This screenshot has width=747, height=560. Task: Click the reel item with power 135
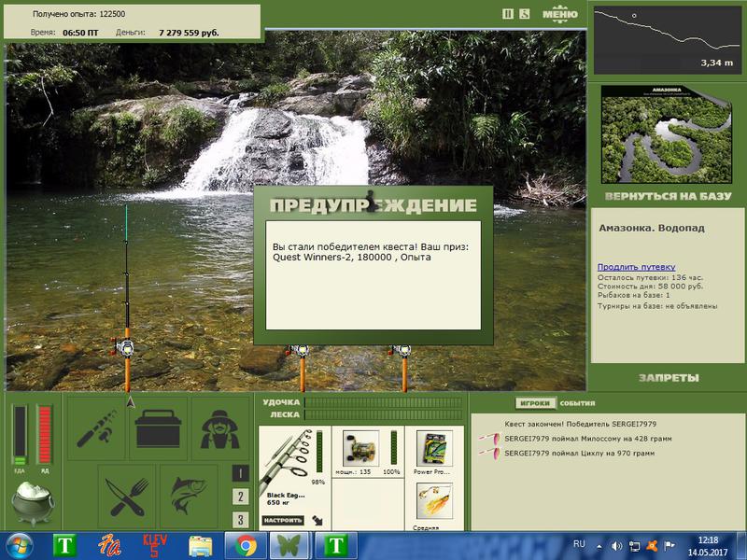[360, 449]
